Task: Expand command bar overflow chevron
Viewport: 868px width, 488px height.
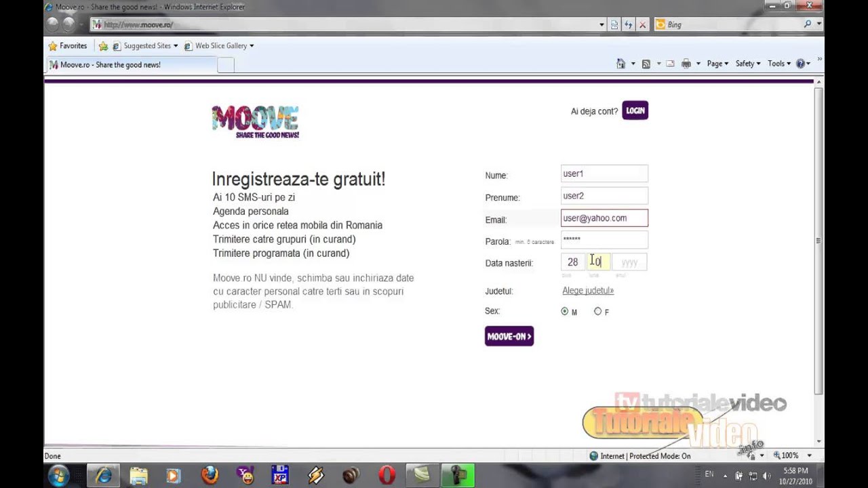Action: [819, 61]
